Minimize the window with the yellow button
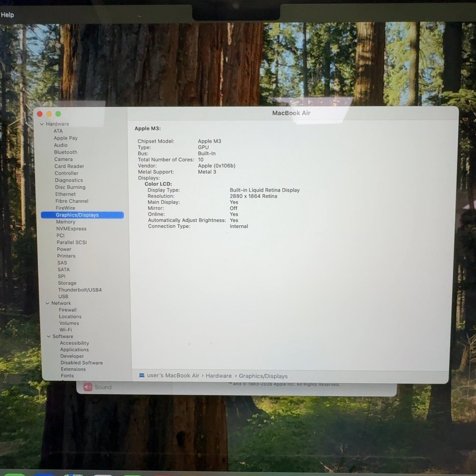Image resolution: width=476 pixels, height=476 pixels. point(49,114)
